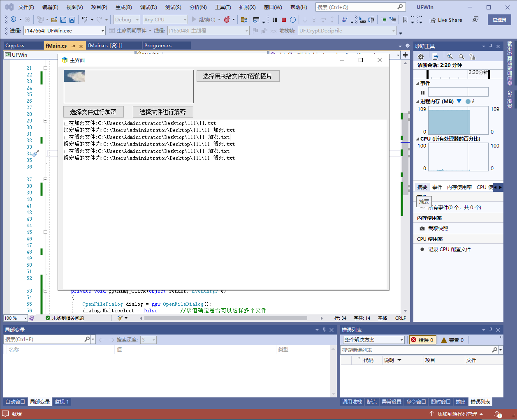Stop debugging with the red square icon
The width and height of the screenshot is (517, 420).
pos(284,19)
